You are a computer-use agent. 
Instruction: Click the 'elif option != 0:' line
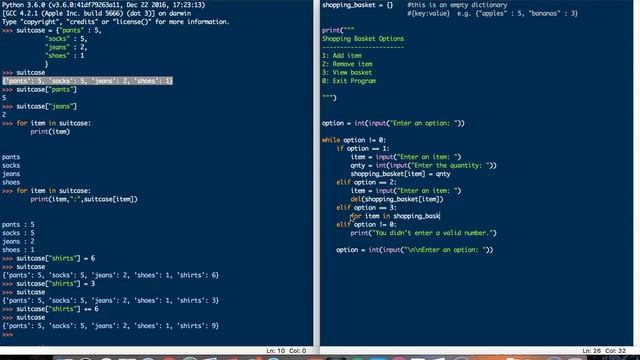(366, 224)
